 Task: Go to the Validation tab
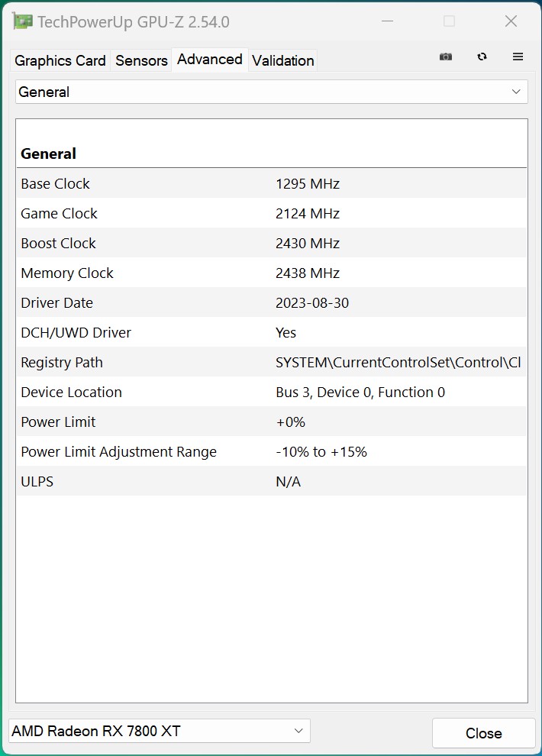click(x=282, y=60)
